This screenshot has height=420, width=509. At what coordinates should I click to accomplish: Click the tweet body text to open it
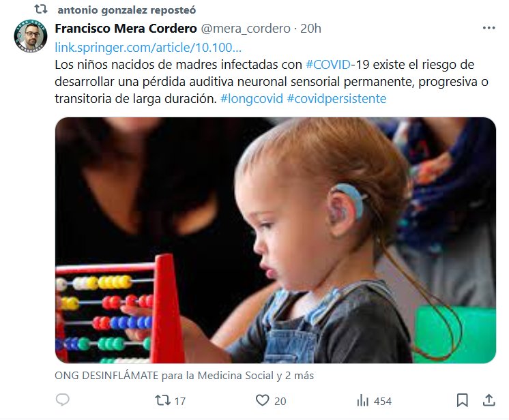pos(272,81)
